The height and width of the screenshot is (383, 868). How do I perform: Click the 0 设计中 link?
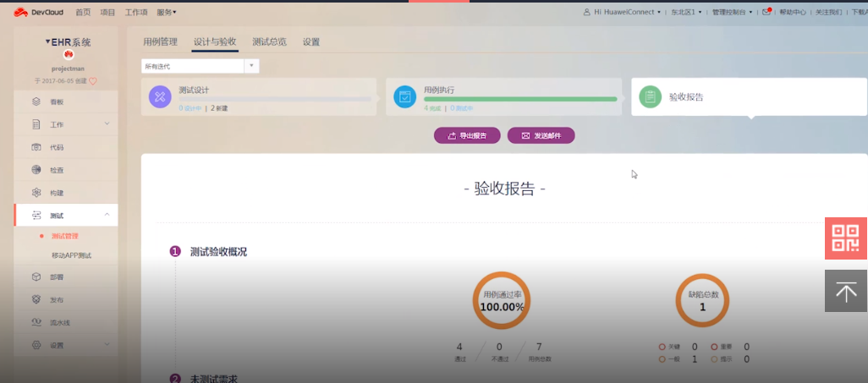pos(190,108)
